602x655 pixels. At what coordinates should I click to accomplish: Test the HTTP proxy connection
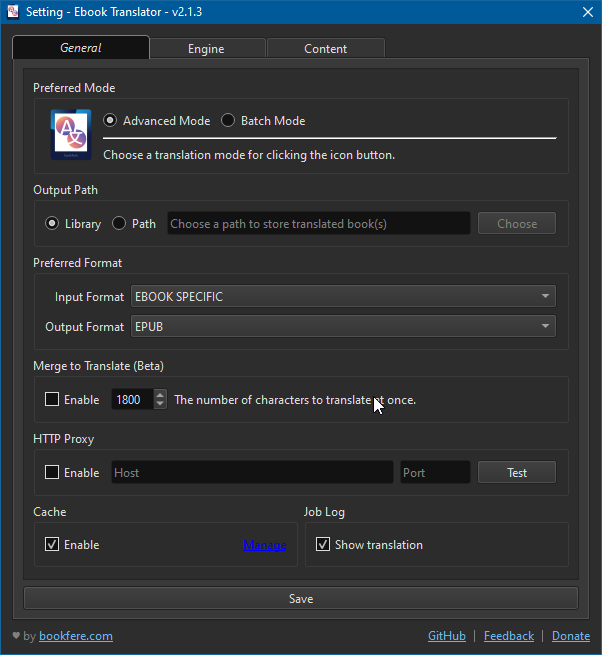(x=517, y=472)
